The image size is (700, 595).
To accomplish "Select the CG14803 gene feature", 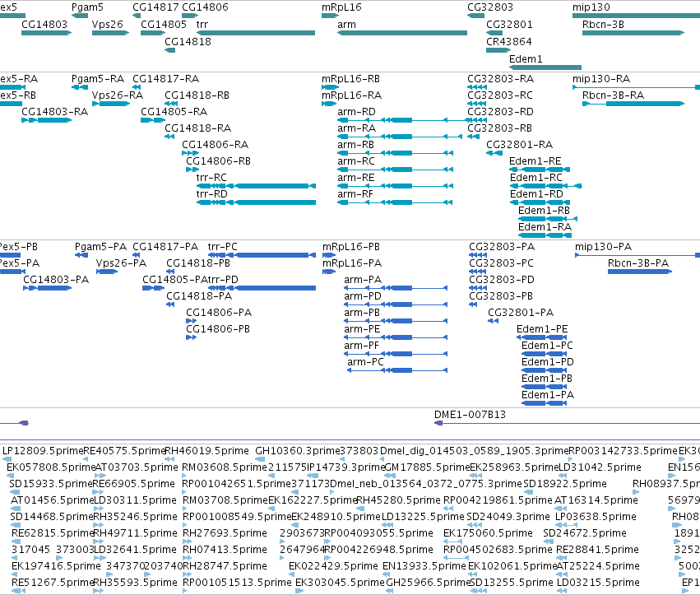I will pos(46,33).
